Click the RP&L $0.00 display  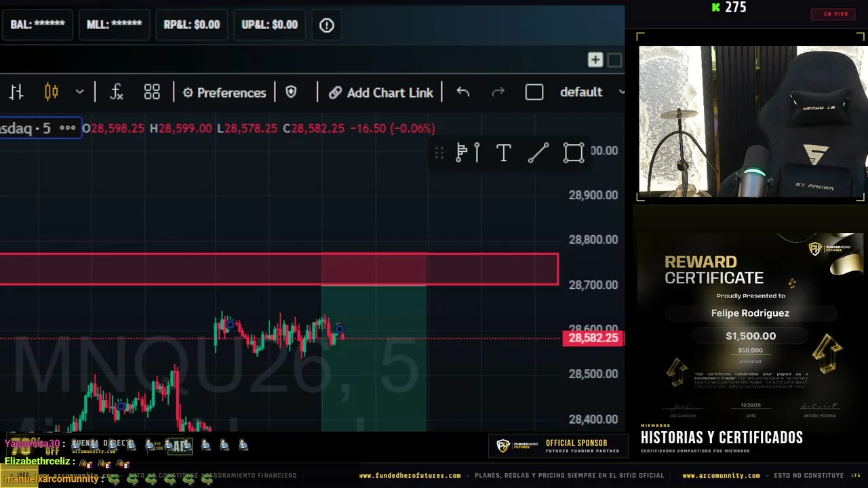(x=192, y=25)
